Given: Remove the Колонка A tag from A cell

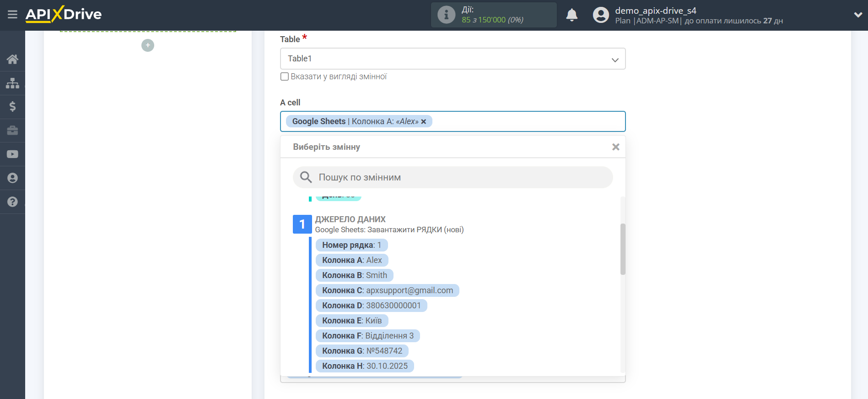Looking at the screenshot, I should click(424, 121).
